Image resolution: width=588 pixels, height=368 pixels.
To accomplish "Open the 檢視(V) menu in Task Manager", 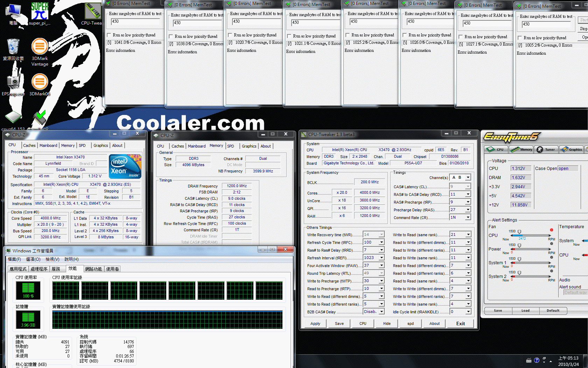I will pyautogui.click(x=52, y=259).
